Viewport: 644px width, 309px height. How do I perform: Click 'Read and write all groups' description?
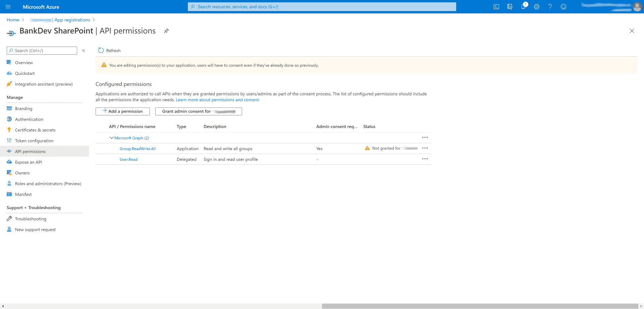(228, 149)
